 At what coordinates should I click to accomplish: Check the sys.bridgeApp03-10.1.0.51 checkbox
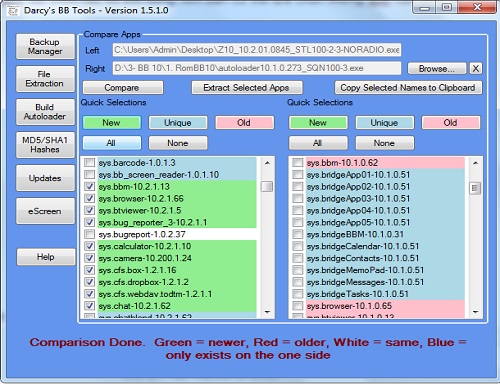tap(297, 198)
